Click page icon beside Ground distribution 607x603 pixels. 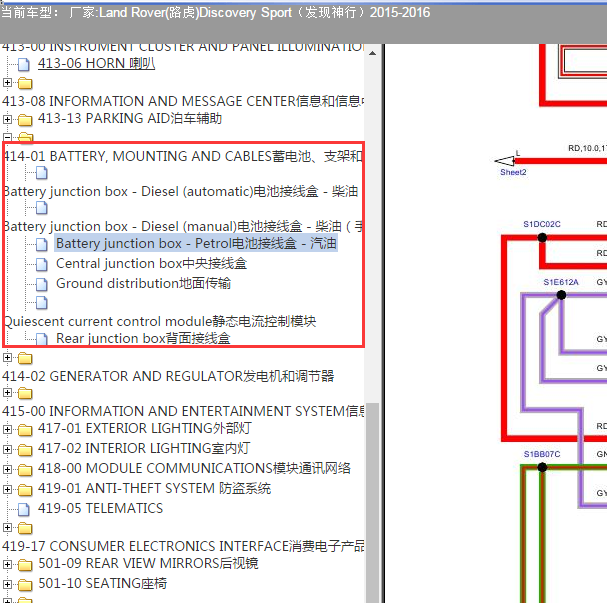click(x=41, y=284)
